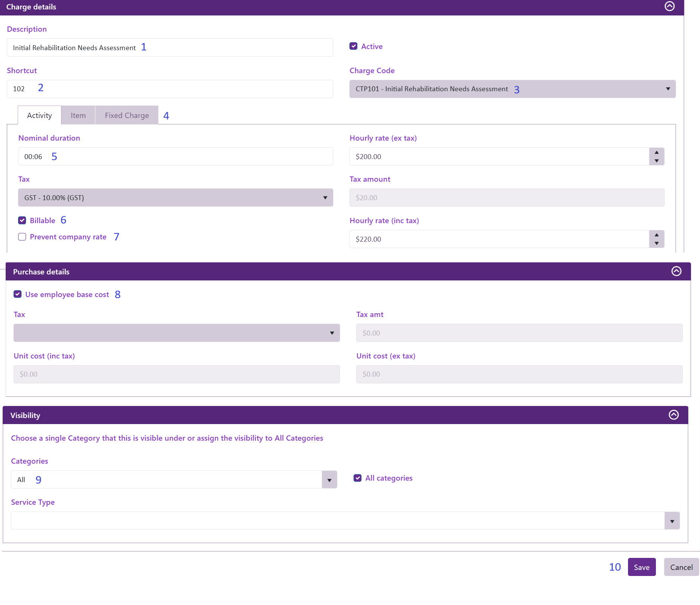Enable Prevent company rate option
This screenshot has height=605, width=700.
(22, 237)
